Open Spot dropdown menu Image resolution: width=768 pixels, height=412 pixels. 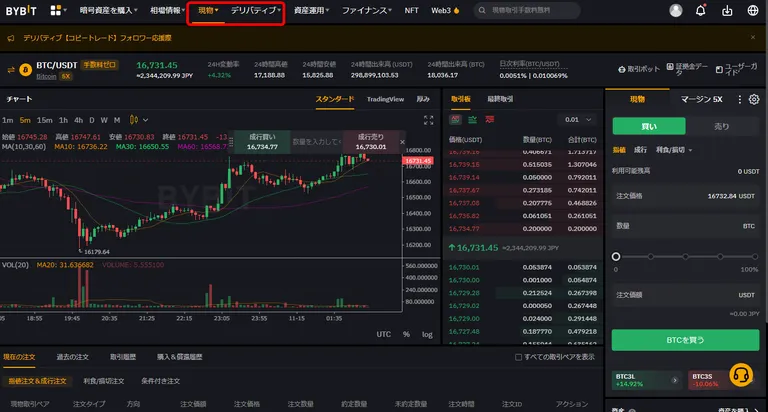click(x=208, y=10)
